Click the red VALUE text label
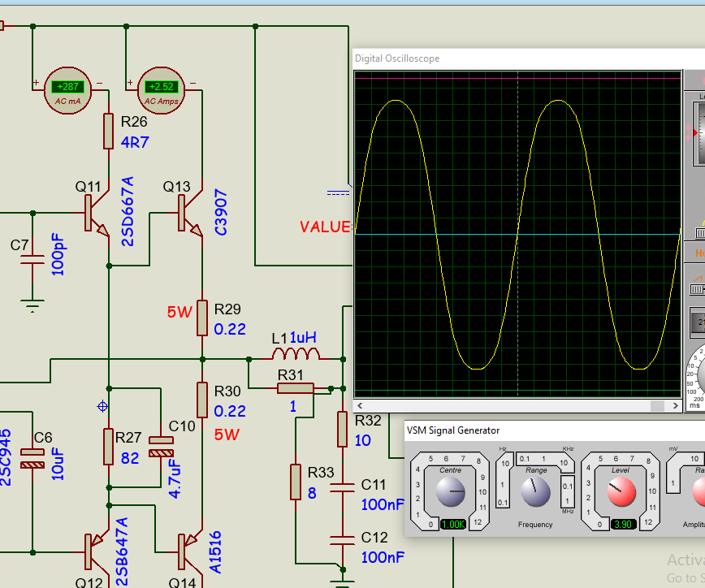 [325, 227]
